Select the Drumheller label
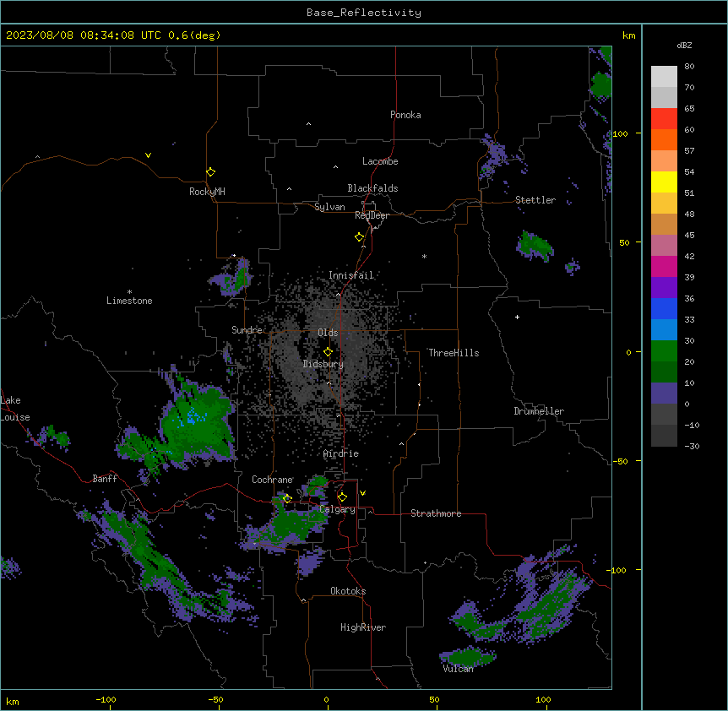The height and width of the screenshot is (711, 728). coord(539,411)
